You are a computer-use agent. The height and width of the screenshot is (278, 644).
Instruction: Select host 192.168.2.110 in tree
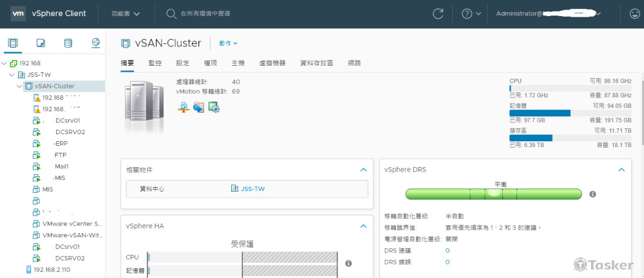[52, 270]
